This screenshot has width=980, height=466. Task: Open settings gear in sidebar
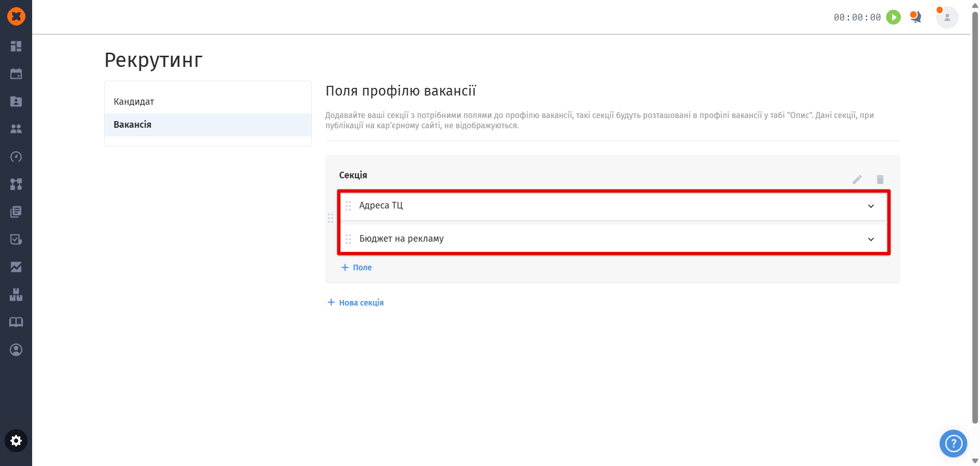point(16,441)
